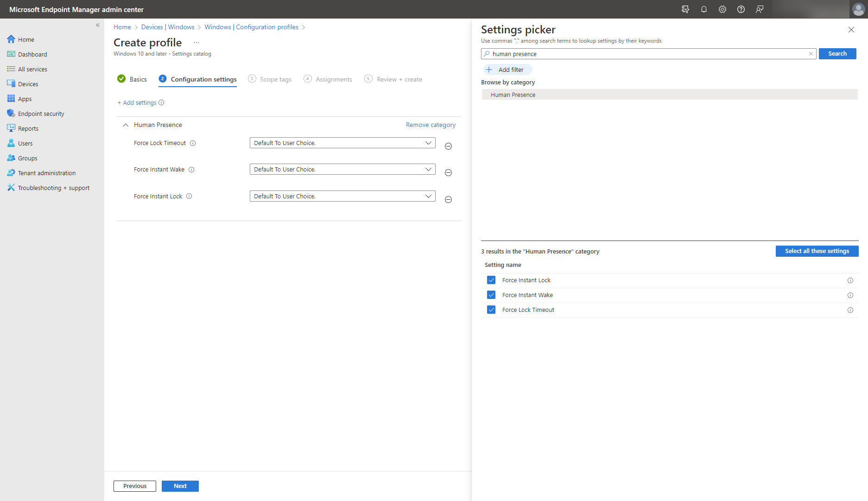Image resolution: width=868 pixels, height=501 pixels.
Task: Remove the Force Instant Wake setting
Action: [x=448, y=173]
